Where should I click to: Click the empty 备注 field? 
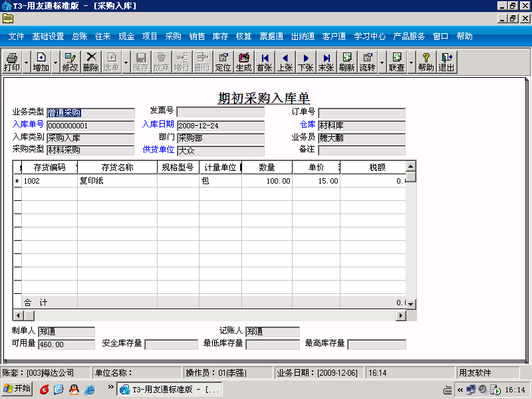point(362,150)
